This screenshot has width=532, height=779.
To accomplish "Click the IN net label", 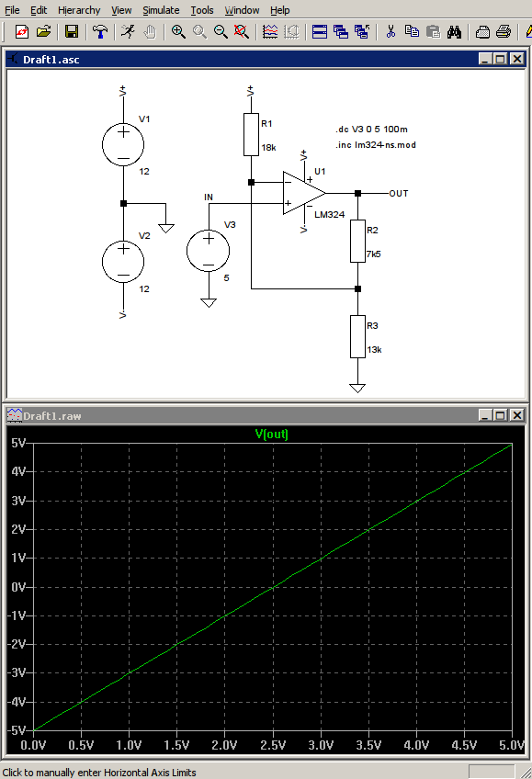I will pyautogui.click(x=209, y=198).
